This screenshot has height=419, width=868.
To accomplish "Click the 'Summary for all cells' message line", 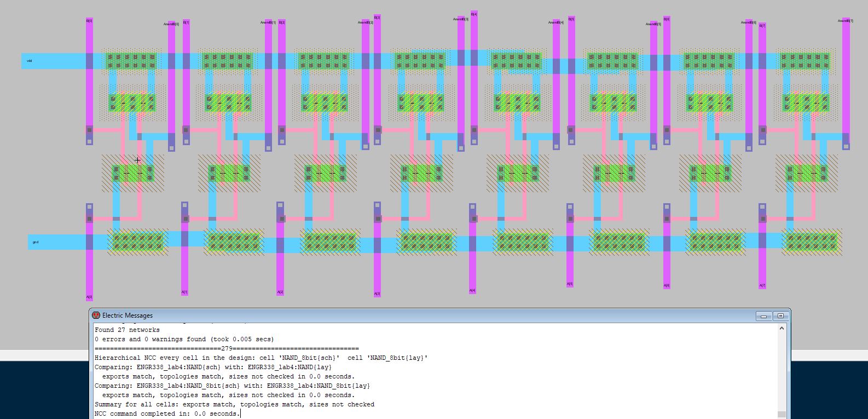I will (234, 404).
